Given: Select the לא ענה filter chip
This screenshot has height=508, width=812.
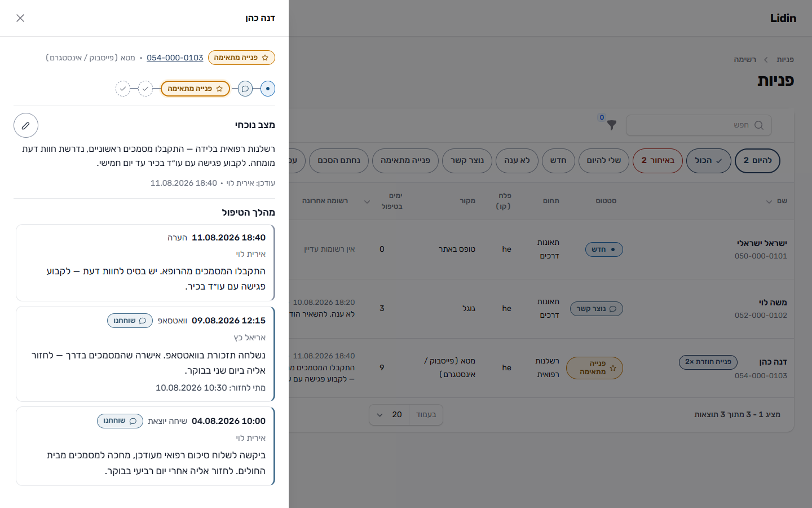Looking at the screenshot, I should (x=517, y=161).
